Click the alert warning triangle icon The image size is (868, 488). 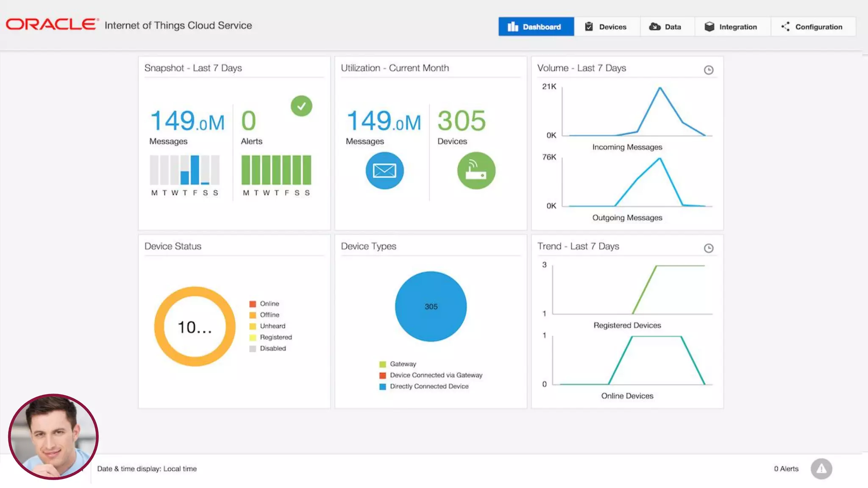[x=821, y=469]
